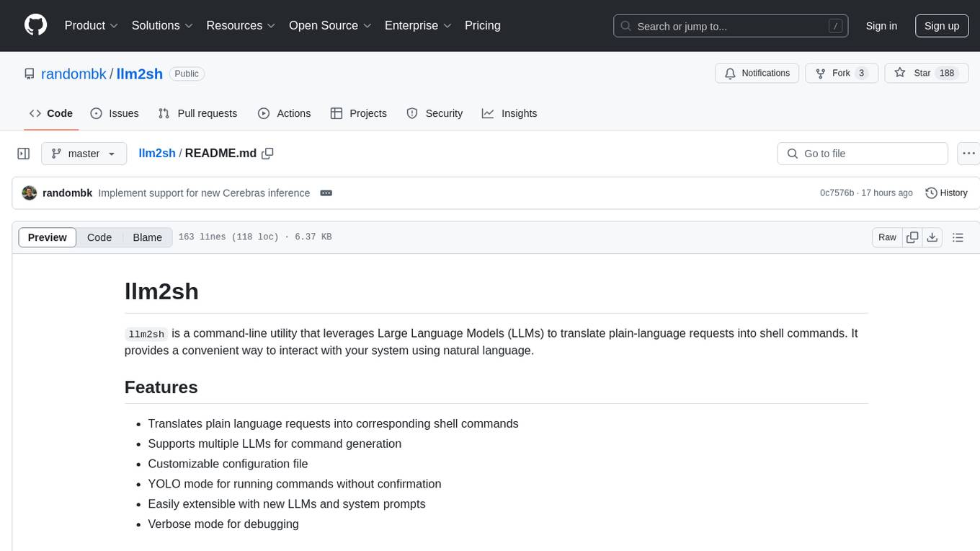Open Raw file view
980x551 pixels.
coord(887,237)
